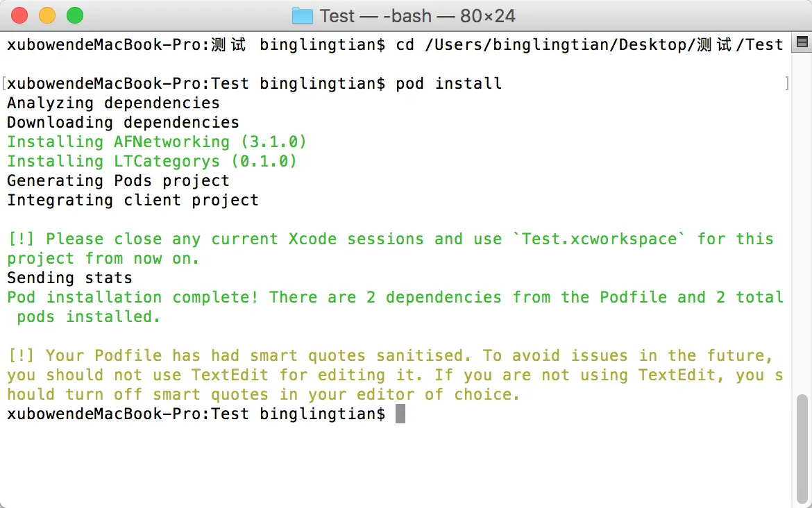This screenshot has height=508, width=812.
Task: Click the 'Integrating client project' line
Action: pos(133,200)
